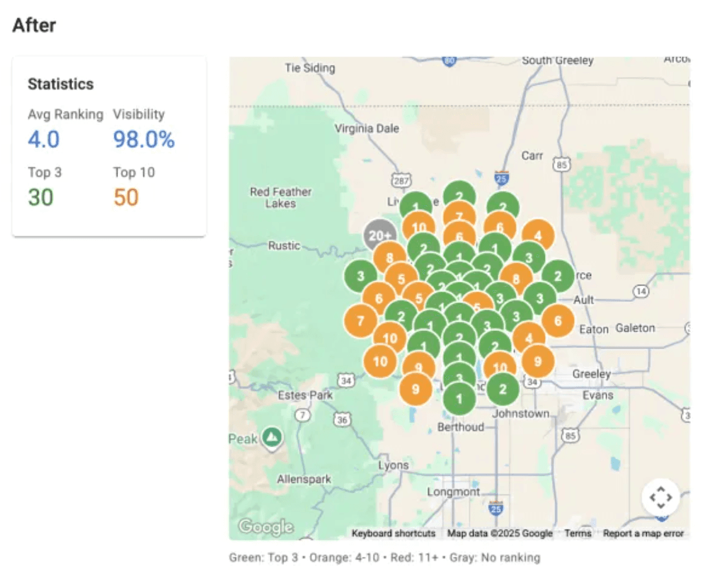Select the orange 9 marker nearest Greeley
702x588 pixels.
(537, 361)
